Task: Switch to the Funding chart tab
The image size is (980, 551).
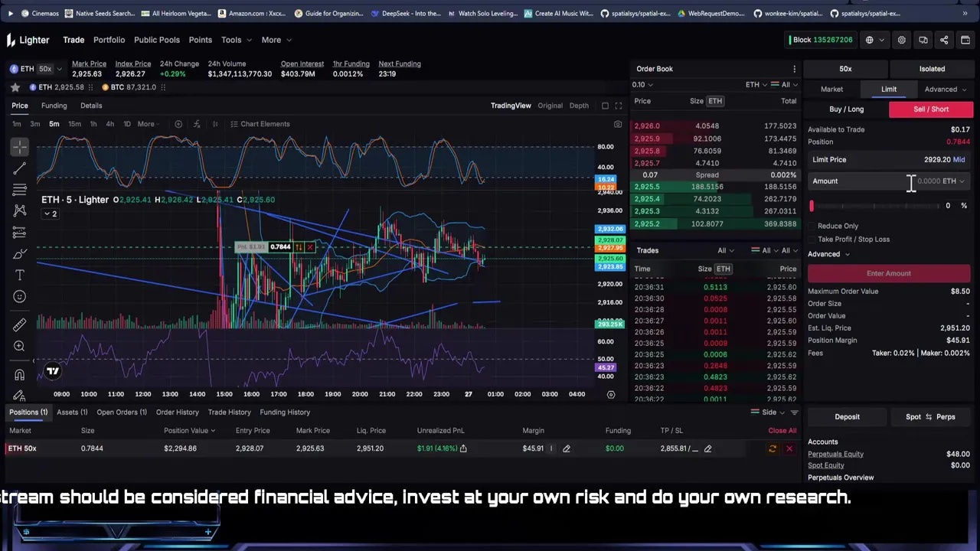Action: coord(54,106)
